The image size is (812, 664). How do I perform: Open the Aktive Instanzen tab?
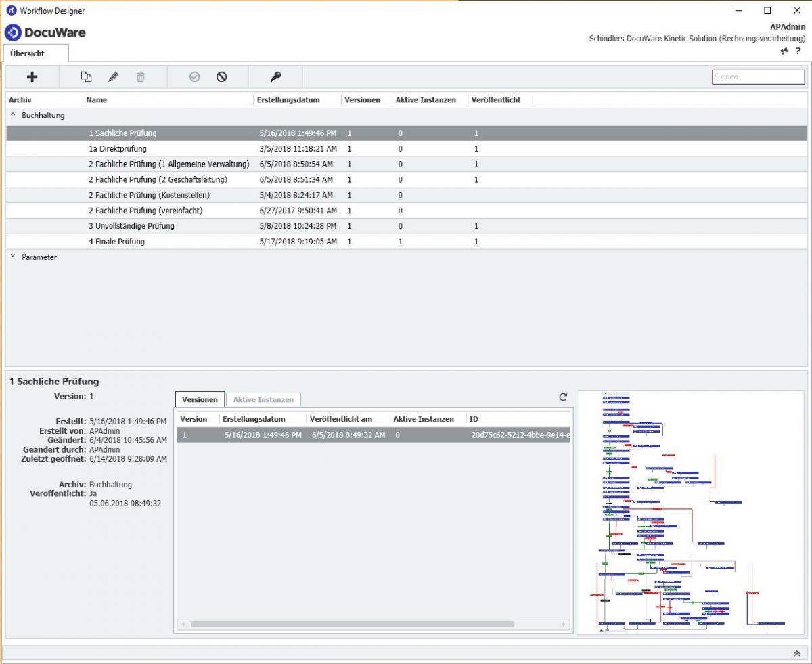click(x=263, y=399)
